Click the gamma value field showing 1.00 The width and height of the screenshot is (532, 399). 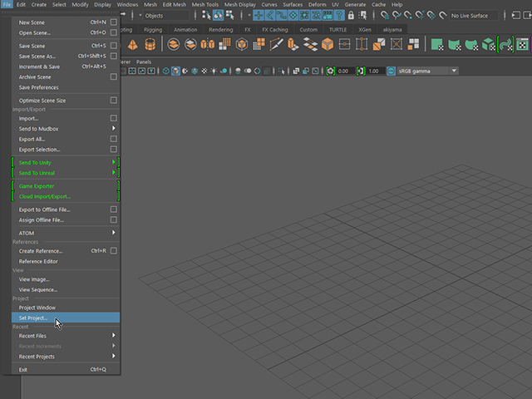pyautogui.click(x=376, y=71)
